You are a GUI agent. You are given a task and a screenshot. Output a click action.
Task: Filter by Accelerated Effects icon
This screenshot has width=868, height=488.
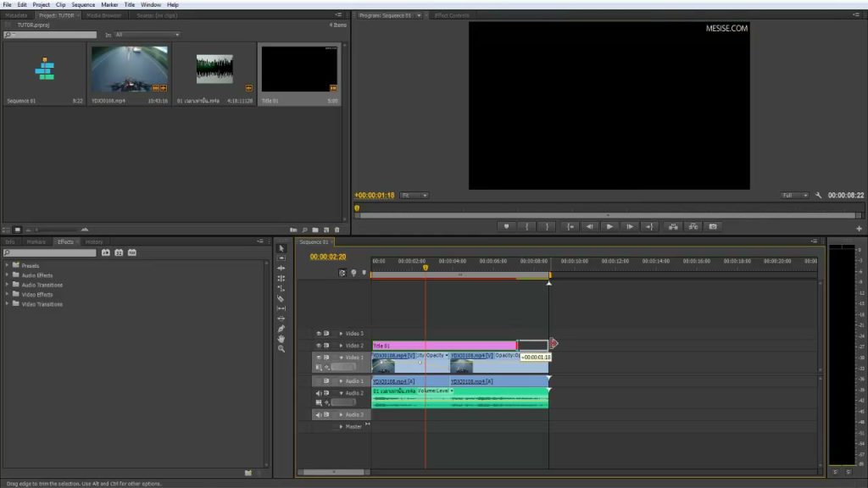point(106,252)
